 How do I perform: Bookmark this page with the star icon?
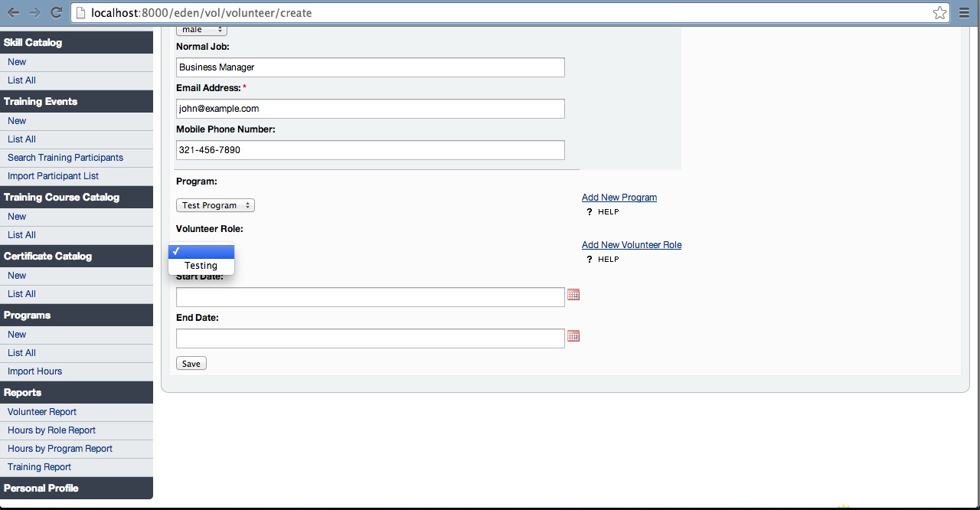939,13
